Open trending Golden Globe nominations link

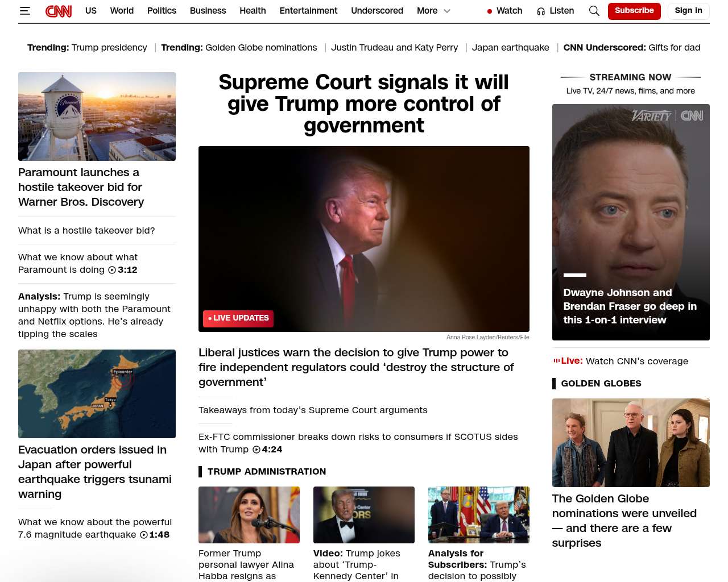[261, 48]
